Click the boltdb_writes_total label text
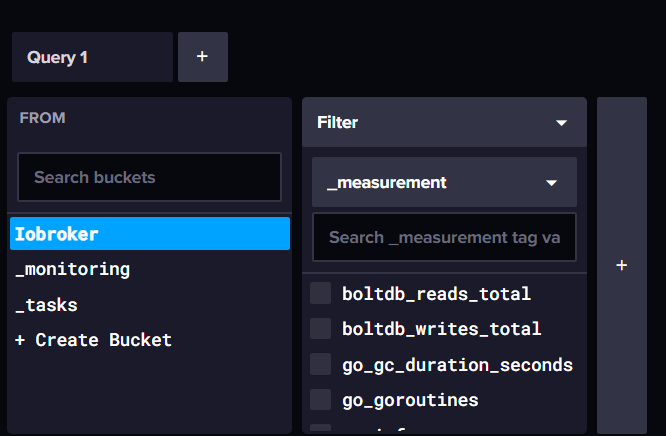The image size is (666, 436). click(441, 328)
